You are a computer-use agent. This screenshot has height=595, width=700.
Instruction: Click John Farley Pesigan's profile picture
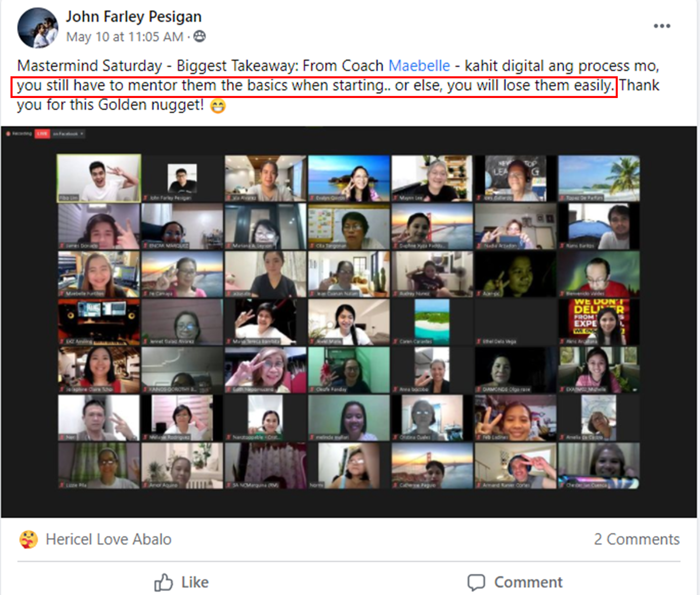pyautogui.click(x=38, y=28)
